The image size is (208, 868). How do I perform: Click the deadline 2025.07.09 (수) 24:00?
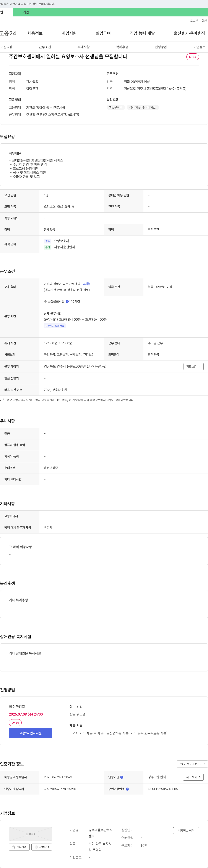(x=26, y=714)
